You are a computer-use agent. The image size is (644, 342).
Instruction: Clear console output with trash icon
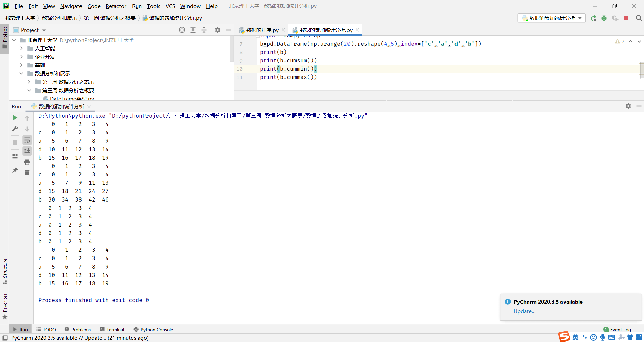27,172
